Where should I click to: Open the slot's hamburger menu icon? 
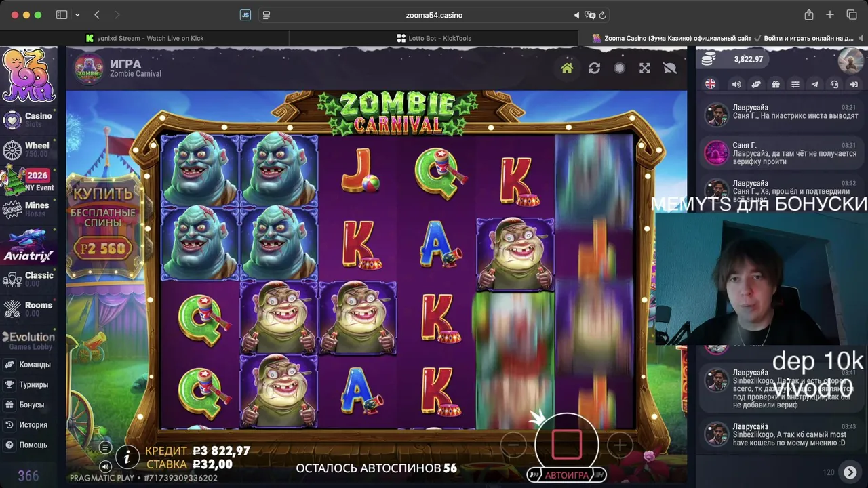[x=105, y=447]
